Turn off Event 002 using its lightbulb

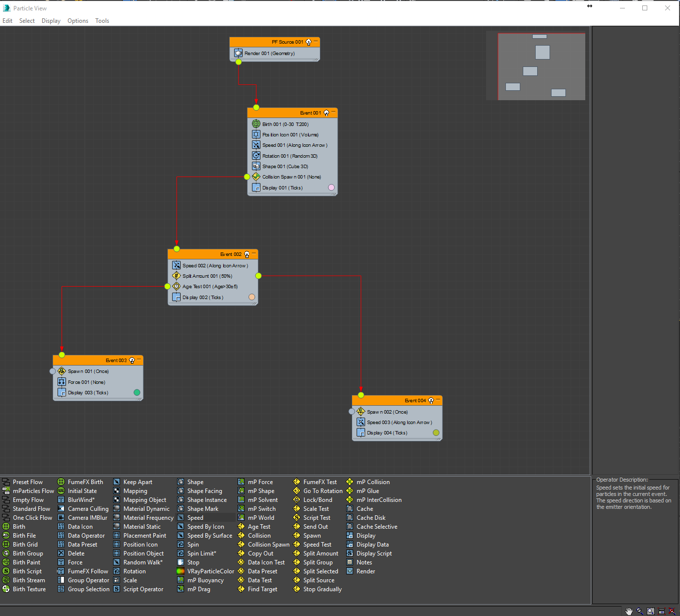(x=247, y=254)
